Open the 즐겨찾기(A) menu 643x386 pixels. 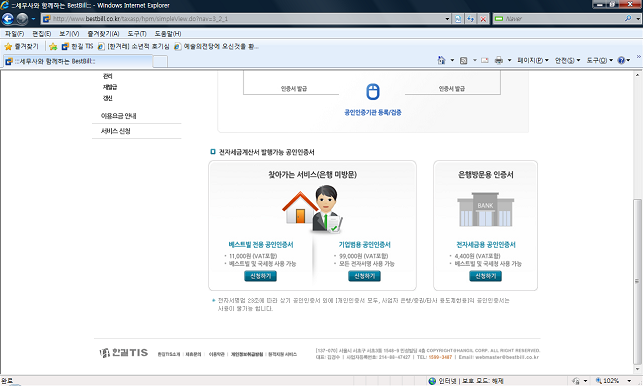click(x=103, y=34)
